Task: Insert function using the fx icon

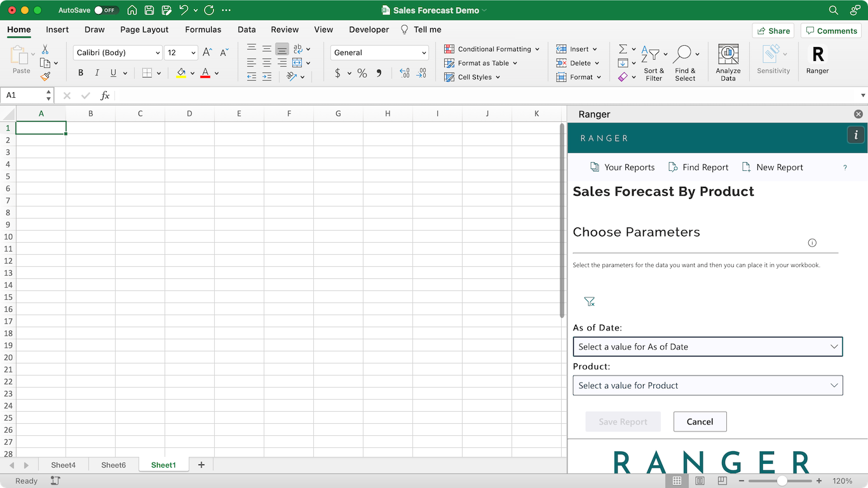Action: pos(105,95)
